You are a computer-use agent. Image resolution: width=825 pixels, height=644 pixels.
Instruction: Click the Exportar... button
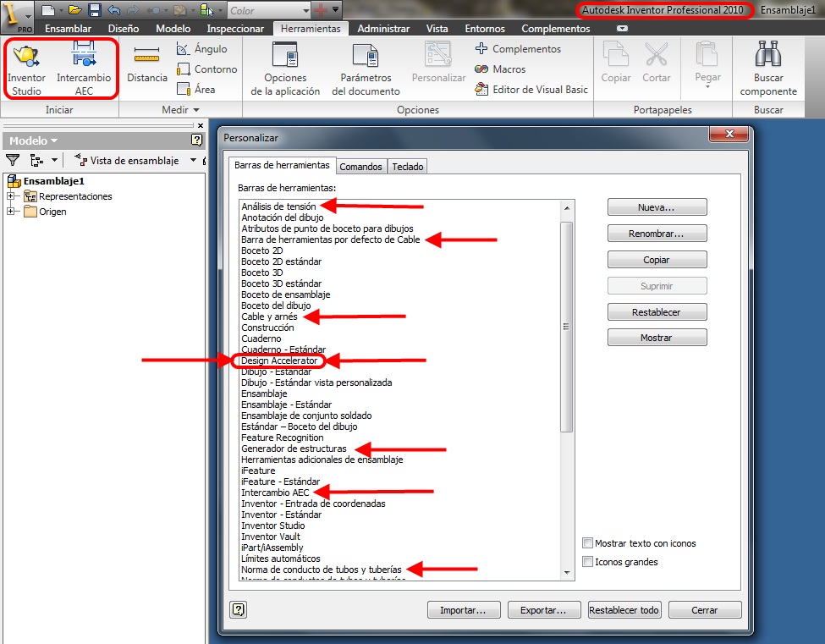544,610
